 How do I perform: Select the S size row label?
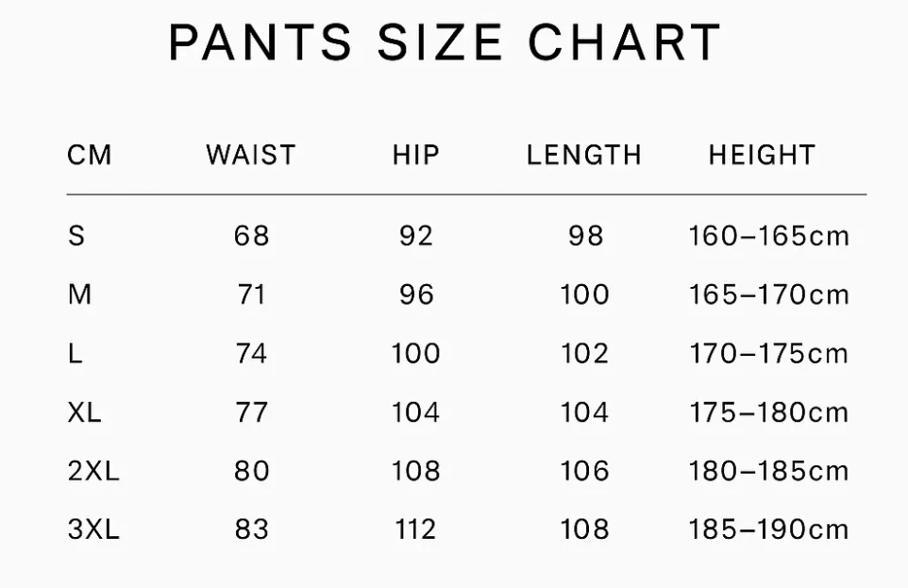[x=76, y=235]
